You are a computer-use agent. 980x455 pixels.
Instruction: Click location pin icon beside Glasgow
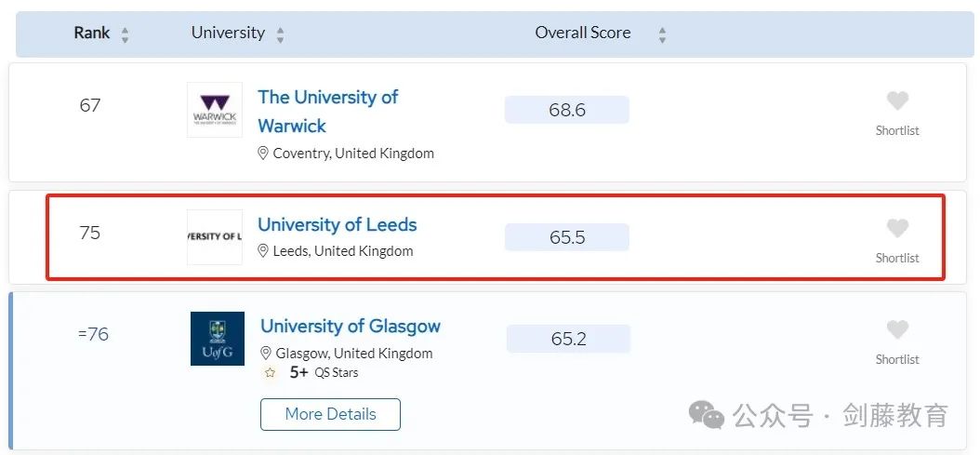point(266,353)
